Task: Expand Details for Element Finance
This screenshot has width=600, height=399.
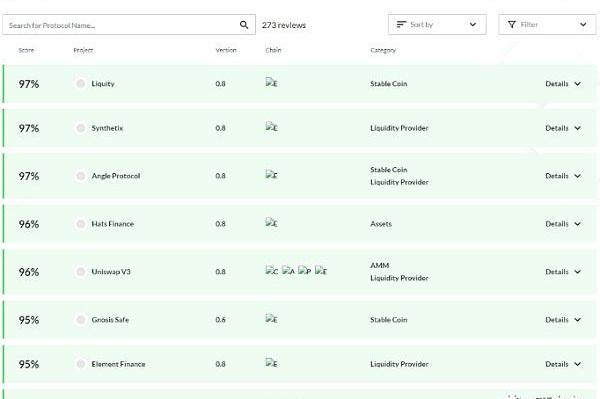Action: 563,364
